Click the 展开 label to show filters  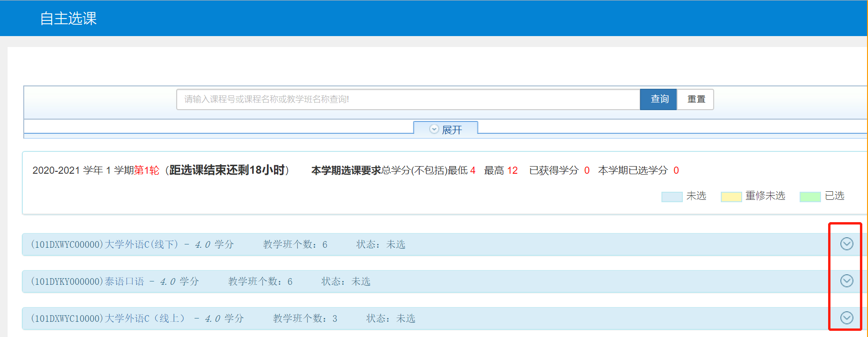tap(452, 130)
